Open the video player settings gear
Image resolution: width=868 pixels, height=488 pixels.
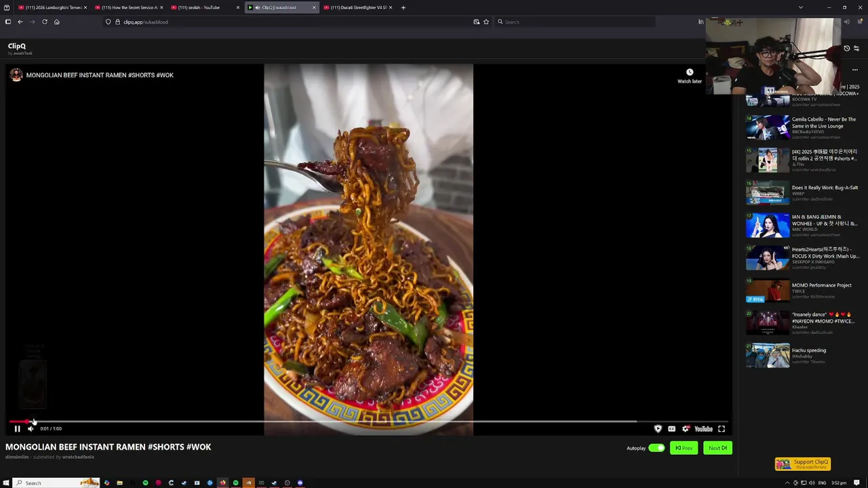coord(686,428)
